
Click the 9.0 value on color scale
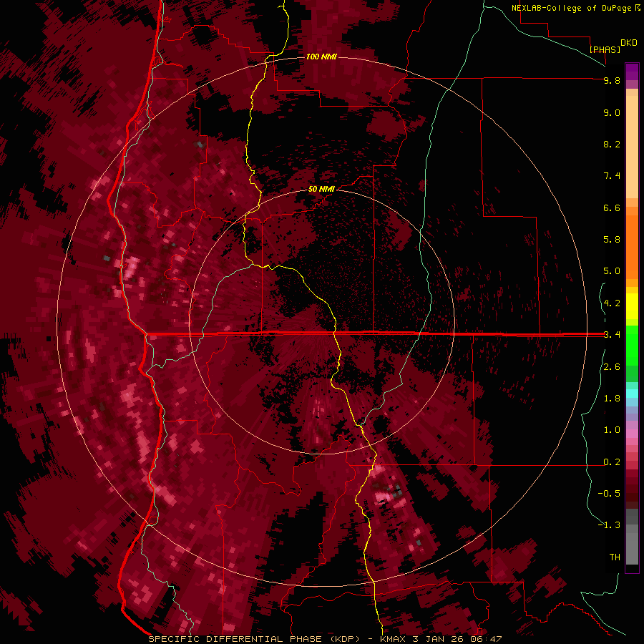pyautogui.click(x=612, y=112)
